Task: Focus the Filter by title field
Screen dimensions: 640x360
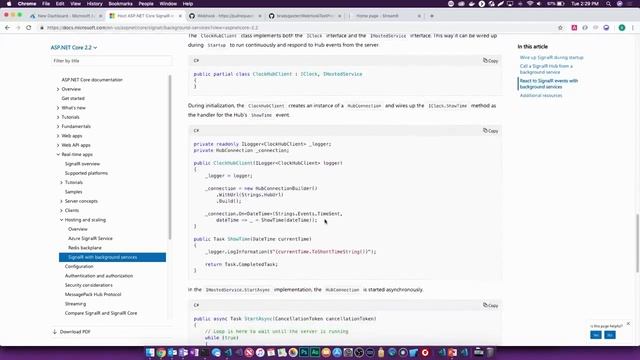Action: tap(111, 61)
